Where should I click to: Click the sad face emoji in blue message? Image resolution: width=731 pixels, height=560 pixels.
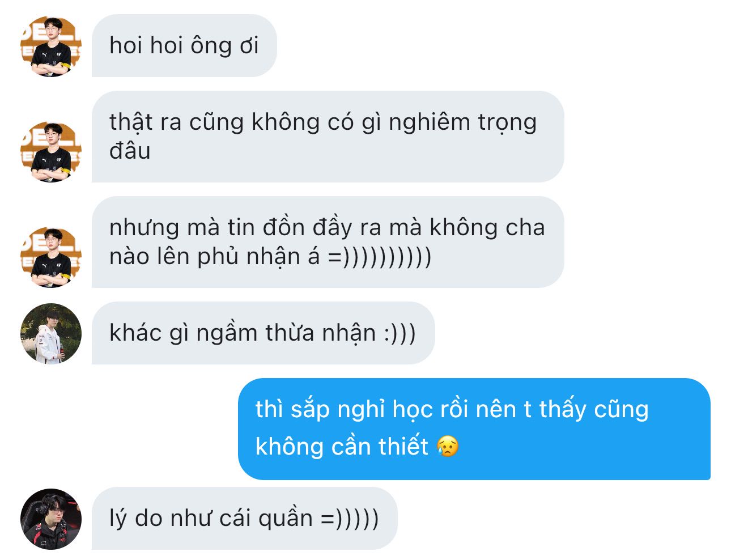click(x=448, y=447)
